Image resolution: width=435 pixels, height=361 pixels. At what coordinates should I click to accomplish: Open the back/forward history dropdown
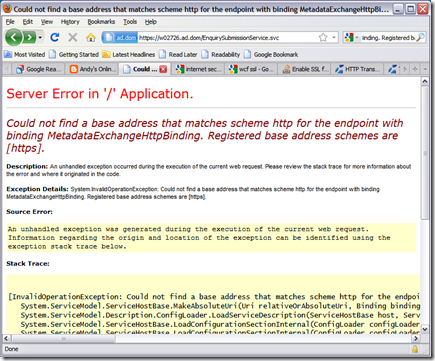pyautogui.click(x=40, y=37)
